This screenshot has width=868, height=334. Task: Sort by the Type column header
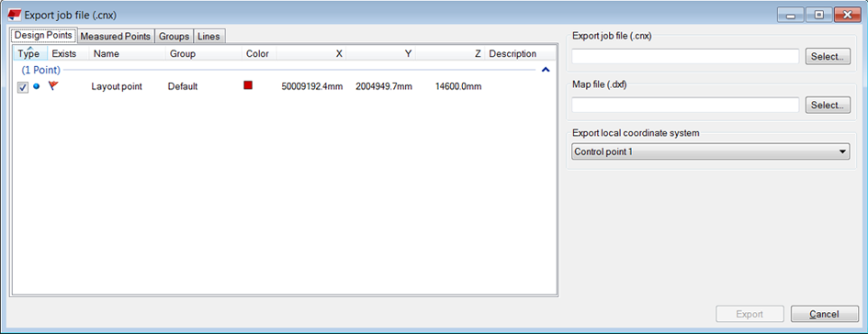point(29,53)
